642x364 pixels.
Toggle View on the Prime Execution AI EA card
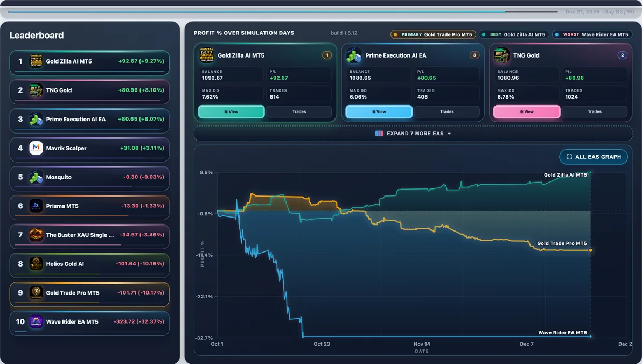[x=379, y=112]
